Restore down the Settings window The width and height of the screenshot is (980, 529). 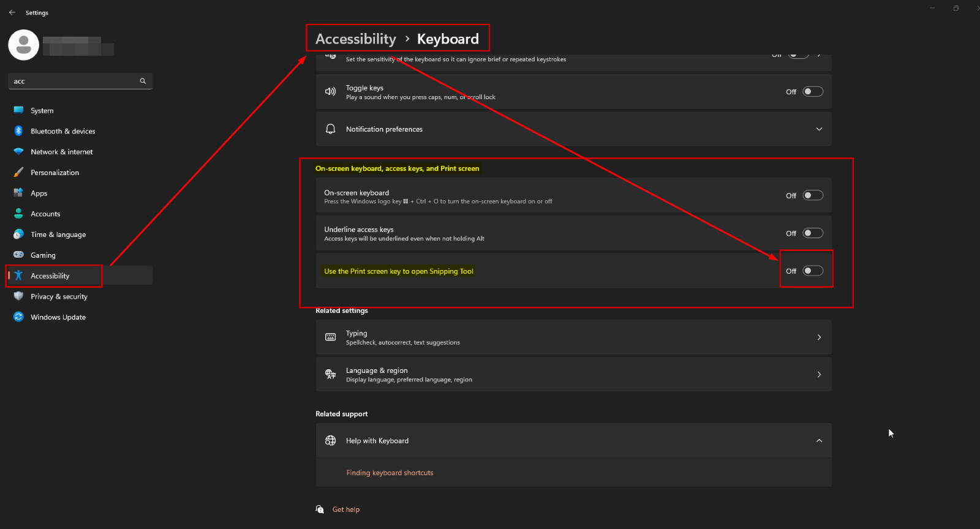point(956,9)
